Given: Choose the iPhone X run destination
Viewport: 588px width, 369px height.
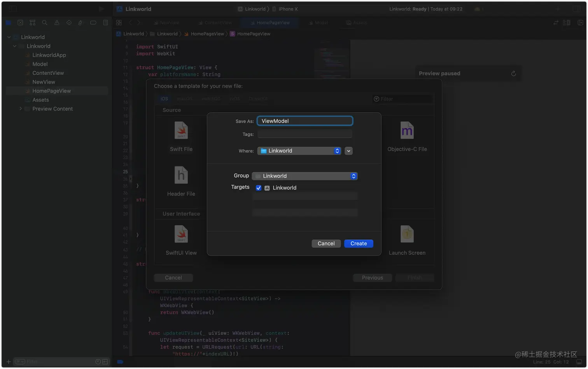Looking at the screenshot, I should 285,9.
